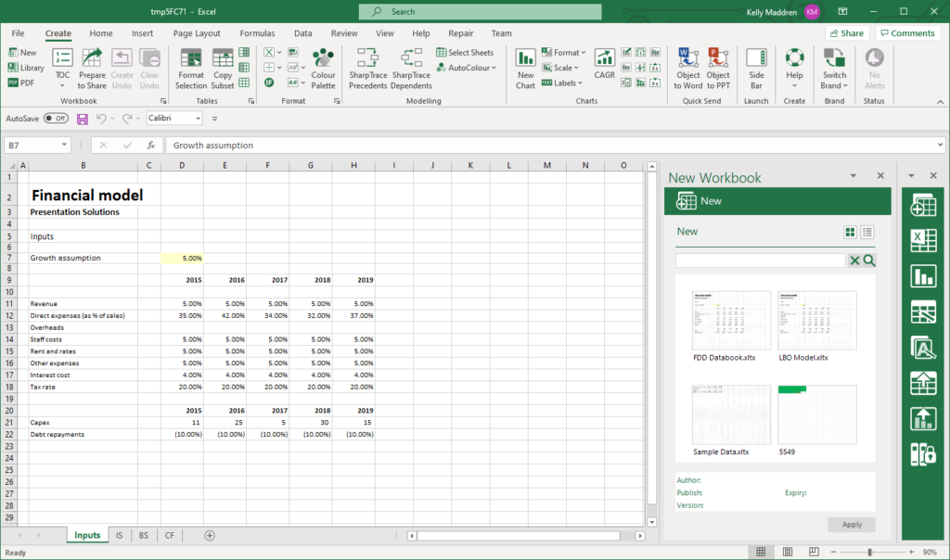
Task: Click Object to PPT icon
Action: click(718, 59)
